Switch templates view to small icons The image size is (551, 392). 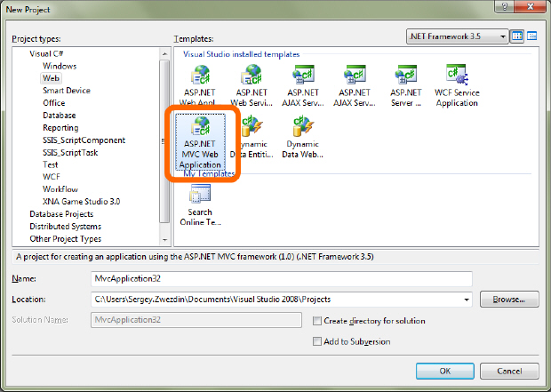[531, 36]
